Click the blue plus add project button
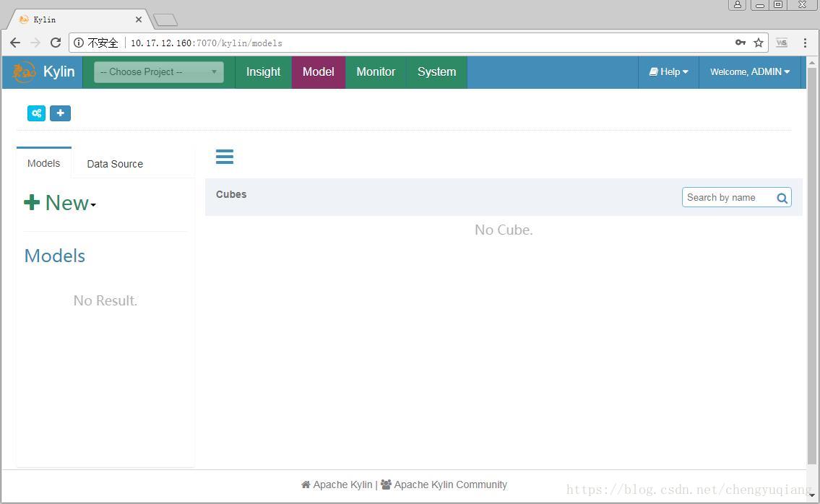The image size is (820, 504). (x=60, y=113)
